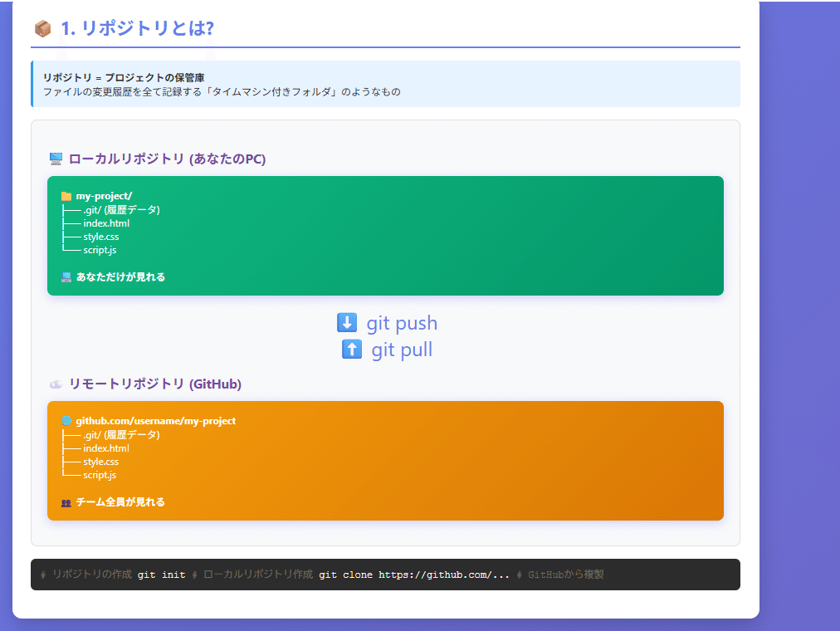The width and height of the screenshot is (840, 631).
Task: Click the blue up-arrow icon beside git pull
Action: (351, 349)
